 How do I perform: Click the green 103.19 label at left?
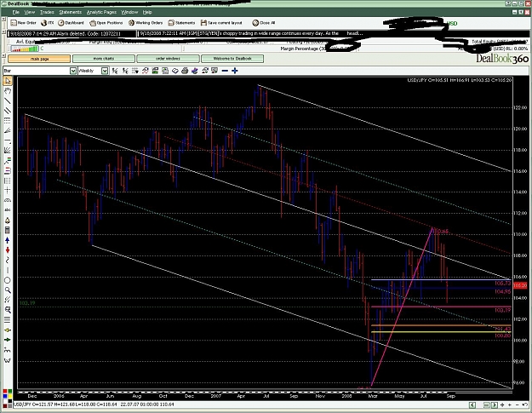pos(27,303)
